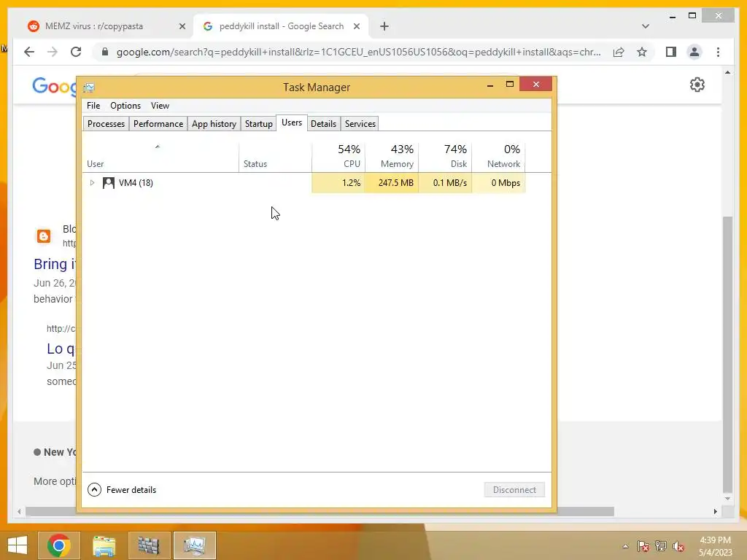Switch to the Startup tab
This screenshot has width=747, height=560.
coord(259,124)
